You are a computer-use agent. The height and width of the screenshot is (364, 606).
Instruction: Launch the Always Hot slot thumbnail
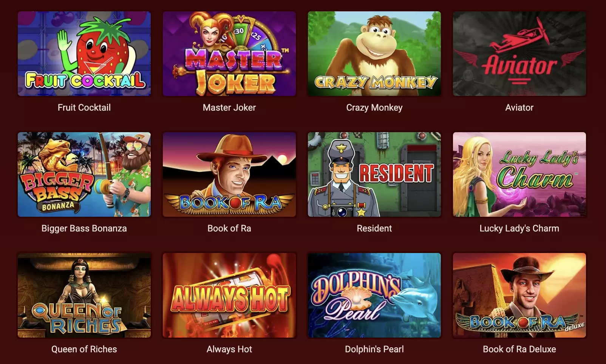click(229, 295)
